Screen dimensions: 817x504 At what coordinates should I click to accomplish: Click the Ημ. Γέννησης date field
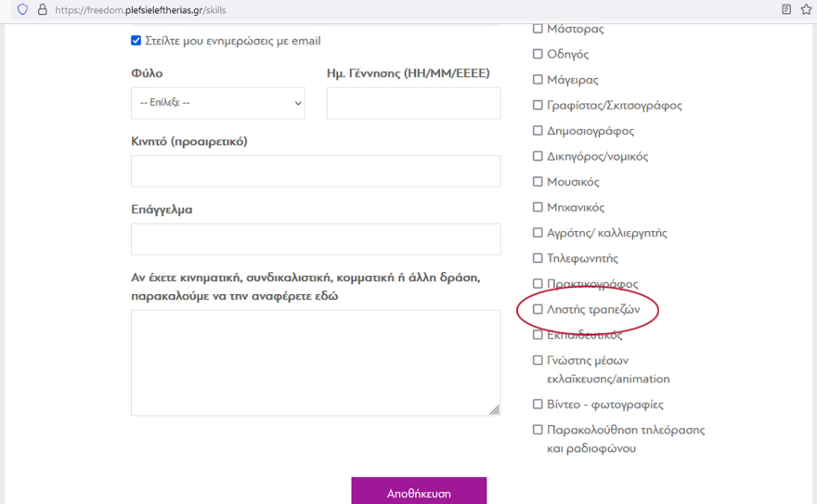click(413, 103)
